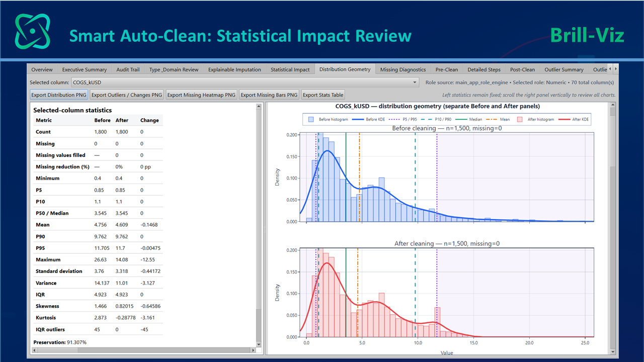
Task: Click the Change column header
Action: click(x=149, y=120)
